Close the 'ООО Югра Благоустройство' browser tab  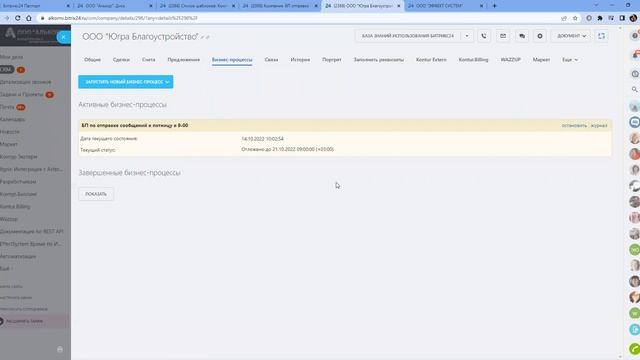point(399,6)
